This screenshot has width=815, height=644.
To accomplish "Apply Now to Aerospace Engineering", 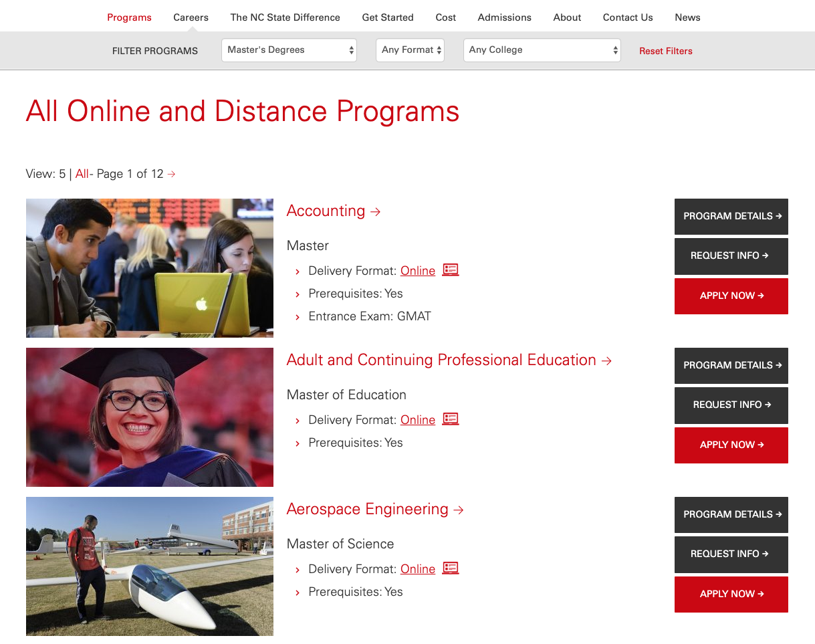I will click(x=731, y=595).
